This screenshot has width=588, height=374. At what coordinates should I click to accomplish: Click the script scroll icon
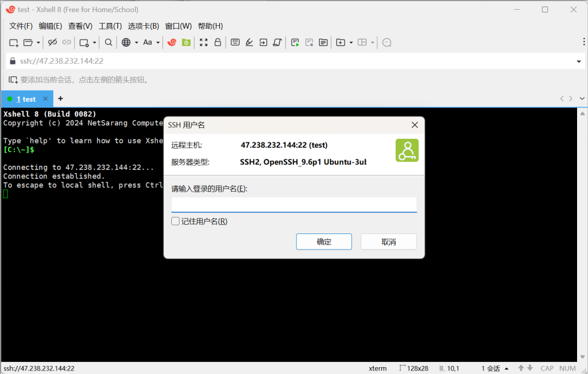coord(277,42)
